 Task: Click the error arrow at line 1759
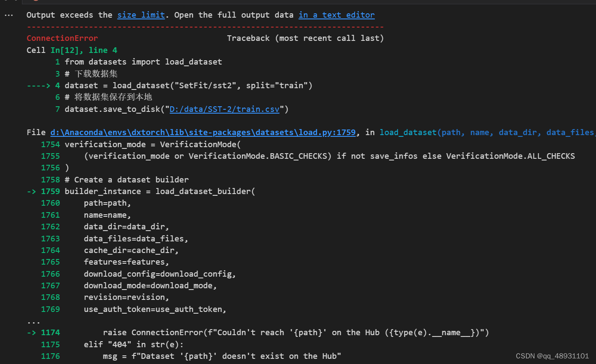31,191
